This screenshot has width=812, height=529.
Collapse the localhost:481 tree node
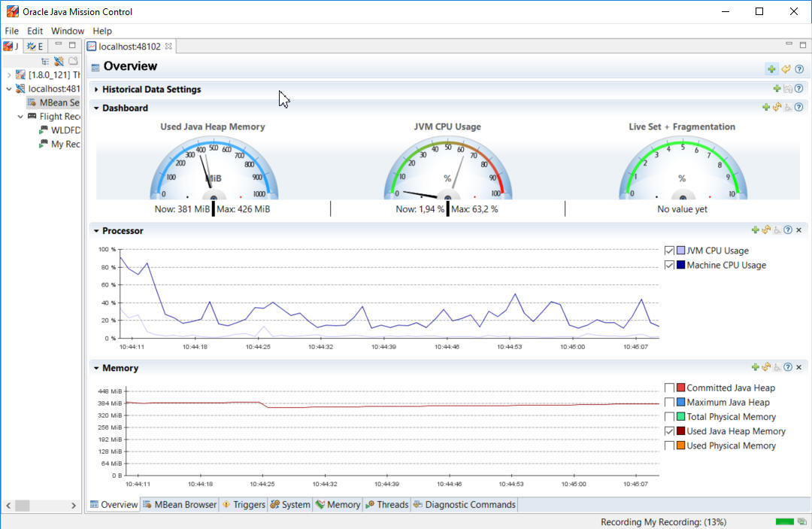click(x=8, y=89)
